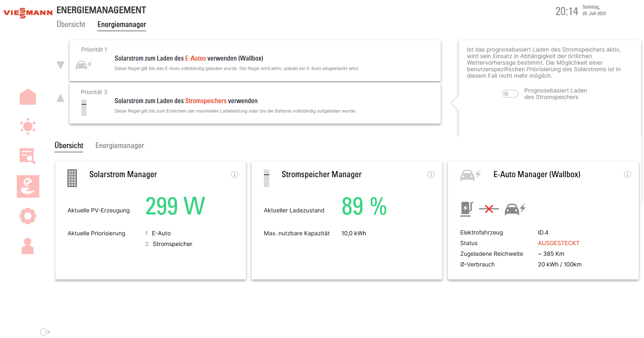Click the Viessmann logo
The height and width of the screenshot is (338, 644).
(x=28, y=13)
